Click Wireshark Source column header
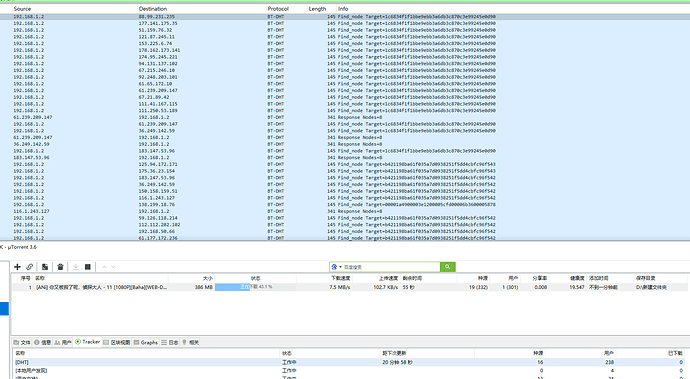Image resolution: width=690 pixels, height=379 pixels. point(22,9)
